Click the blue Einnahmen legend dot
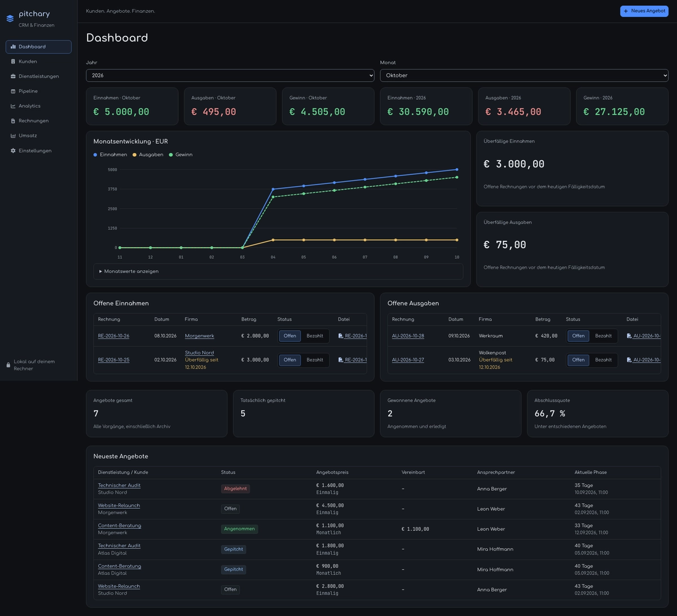Screen dimensions: 677x616 pos(95,155)
